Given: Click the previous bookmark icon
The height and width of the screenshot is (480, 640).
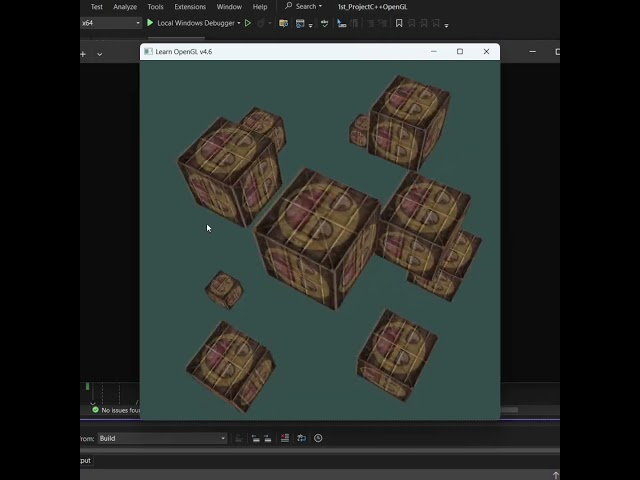Looking at the screenshot, I should (411, 23).
